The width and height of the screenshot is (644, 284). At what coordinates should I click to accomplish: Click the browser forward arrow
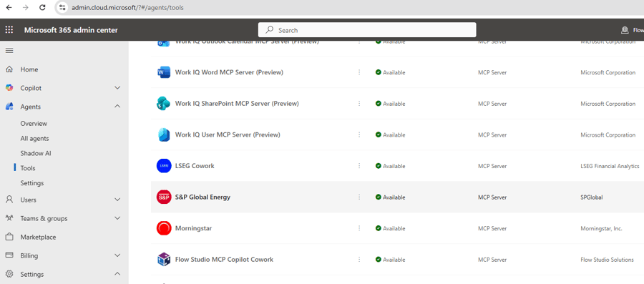(26, 7)
